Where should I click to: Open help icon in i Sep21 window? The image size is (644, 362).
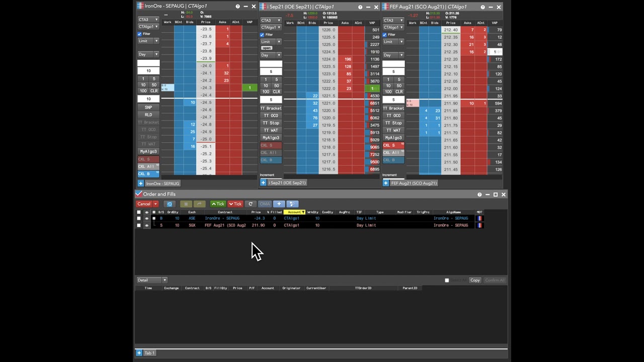(360, 7)
